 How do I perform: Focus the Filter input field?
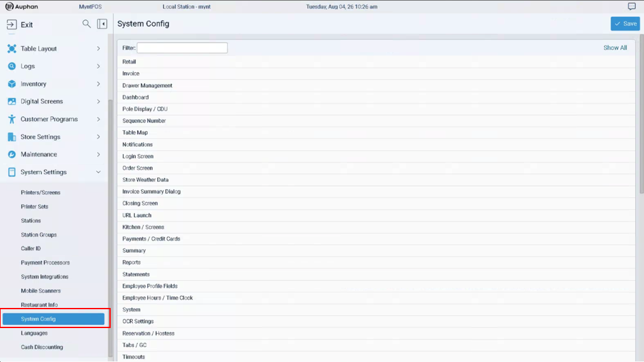pos(182,48)
